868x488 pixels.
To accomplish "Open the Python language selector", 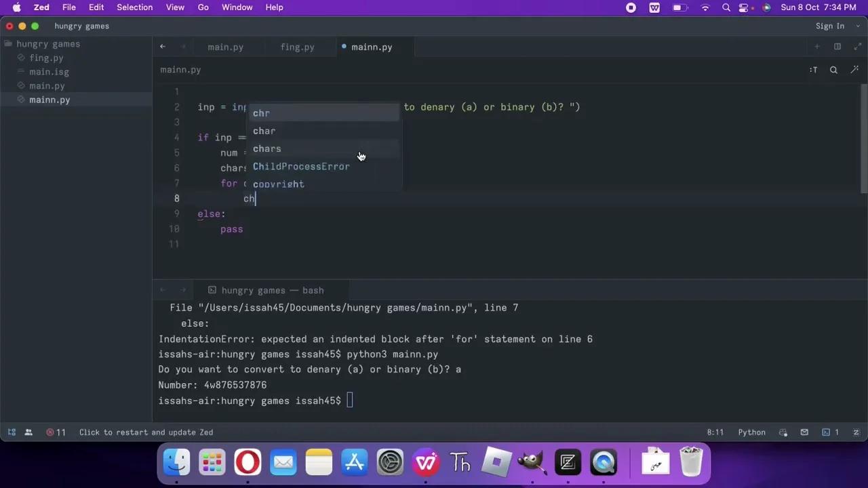I will pos(751,432).
